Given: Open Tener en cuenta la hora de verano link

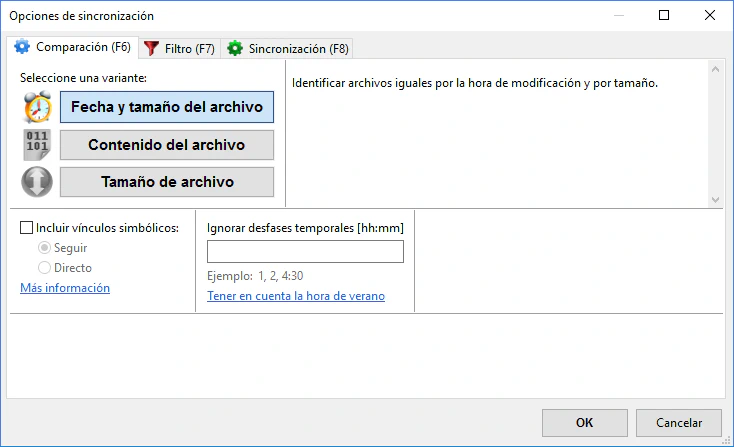Looking at the screenshot, I should 296,296.
